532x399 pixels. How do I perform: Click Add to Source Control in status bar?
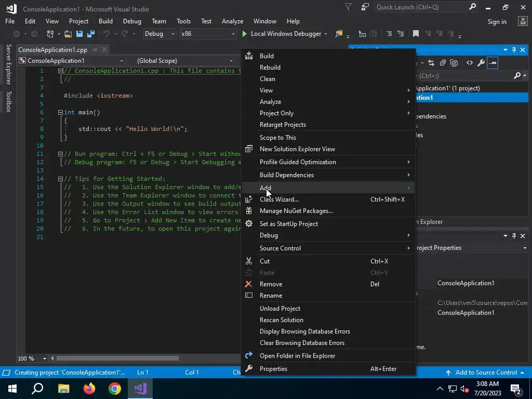pyautogui.click(x=486, y=373)
